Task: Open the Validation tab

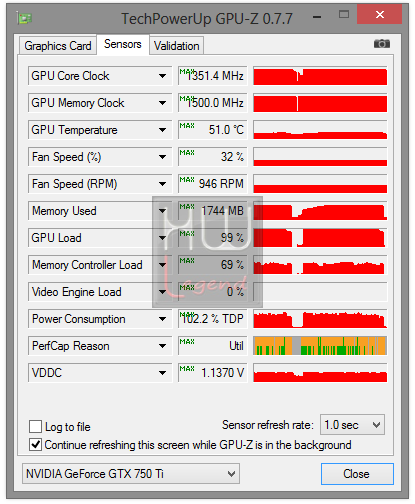Action: (177, 46)
